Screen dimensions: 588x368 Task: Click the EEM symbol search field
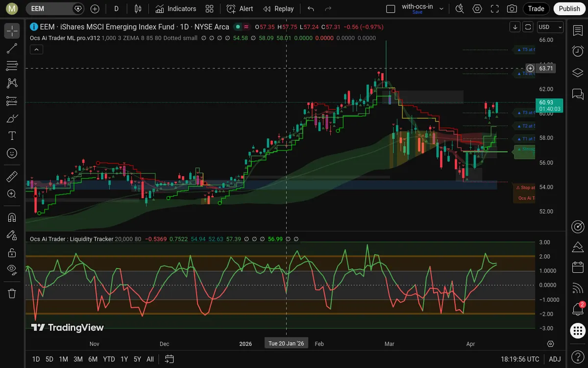tap(54, 8)
